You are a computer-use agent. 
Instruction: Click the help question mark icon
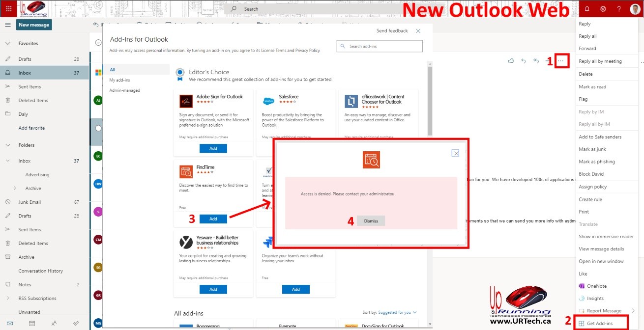click(619, 9)
